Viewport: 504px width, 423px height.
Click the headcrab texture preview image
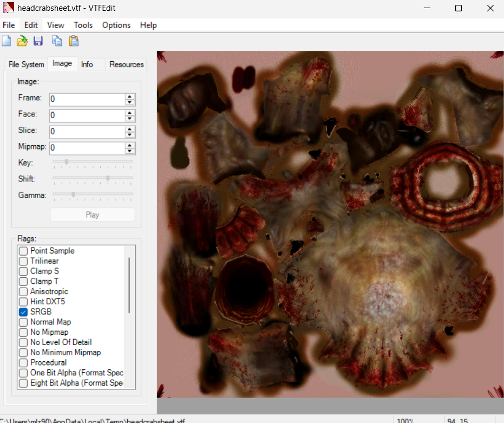(x=330, y=224)
